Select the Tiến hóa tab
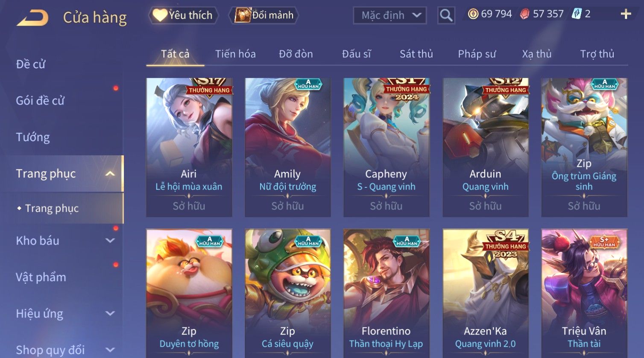The image size is (644, 358). [235, 54]
